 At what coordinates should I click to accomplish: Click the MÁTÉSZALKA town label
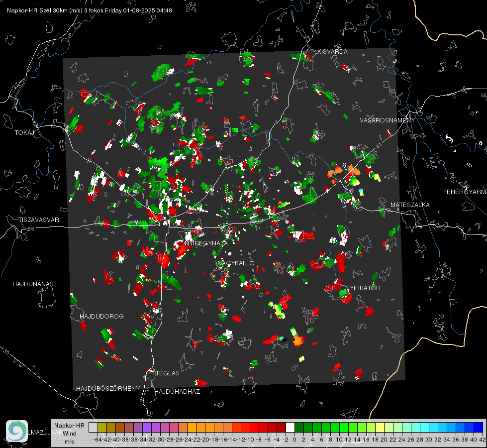[x=410, y=205]
